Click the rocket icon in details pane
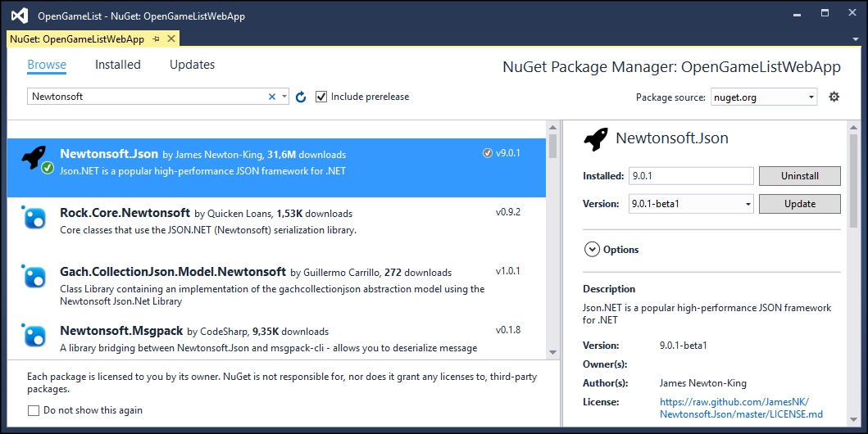Screen dimensions: 868x434 tap(596, 138)
